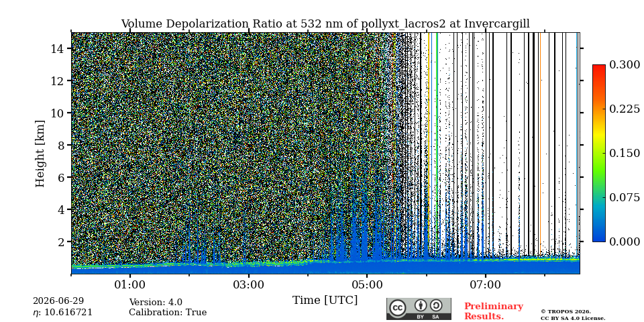Click the red top of the colorbar

[599, 68]
